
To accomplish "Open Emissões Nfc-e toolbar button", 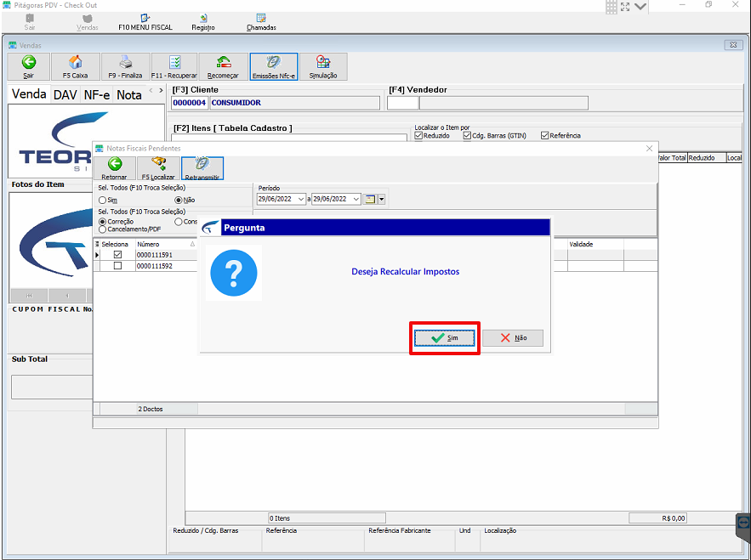I will (274, 66).
